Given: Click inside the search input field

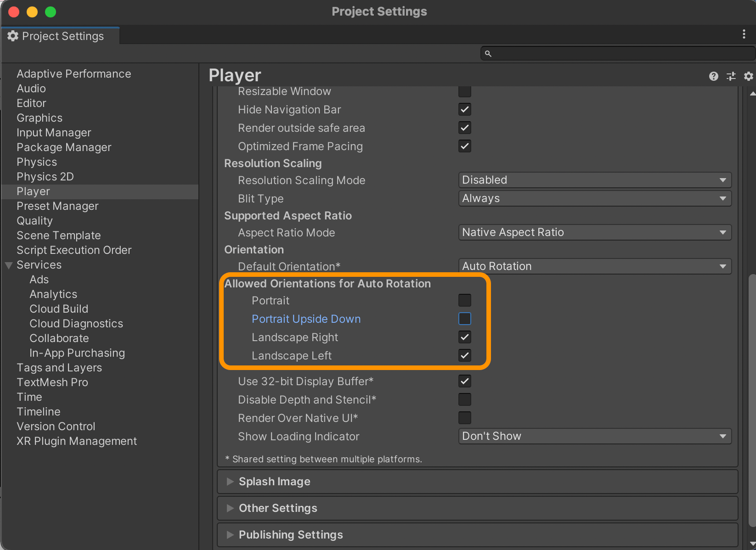Looking at the screenshot, I should 597,53.
